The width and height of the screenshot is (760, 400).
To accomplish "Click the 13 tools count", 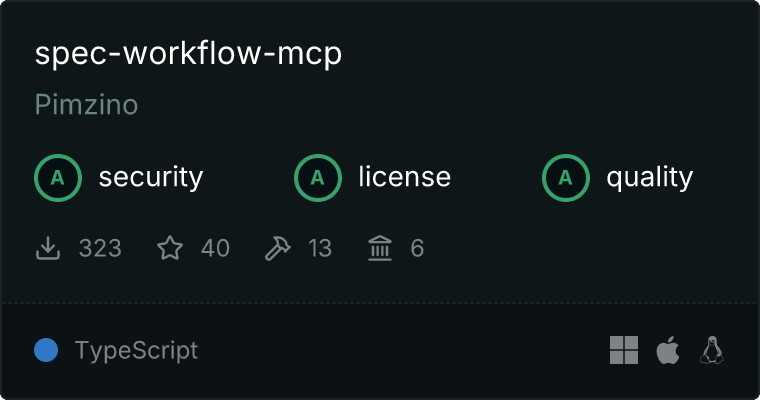I will pyautogui.click(x=320, y=248).
